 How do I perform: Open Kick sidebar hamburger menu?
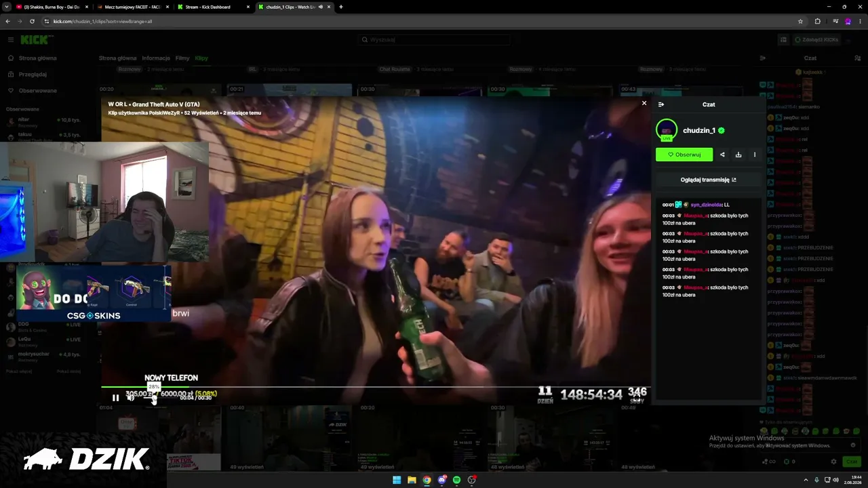[11, 39]
